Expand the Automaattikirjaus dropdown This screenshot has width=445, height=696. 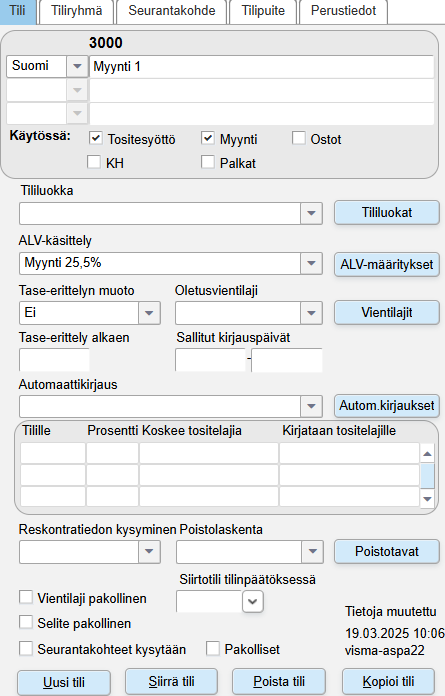pos(311,406)
